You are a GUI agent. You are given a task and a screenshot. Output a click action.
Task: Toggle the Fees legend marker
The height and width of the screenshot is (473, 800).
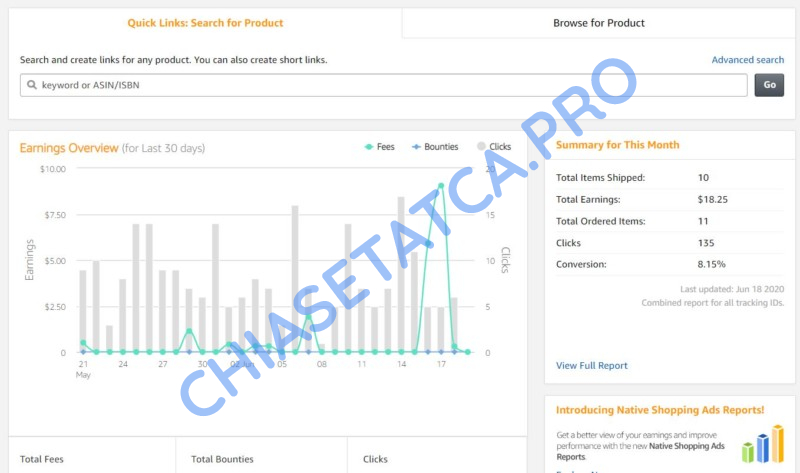tap(370, 147)
